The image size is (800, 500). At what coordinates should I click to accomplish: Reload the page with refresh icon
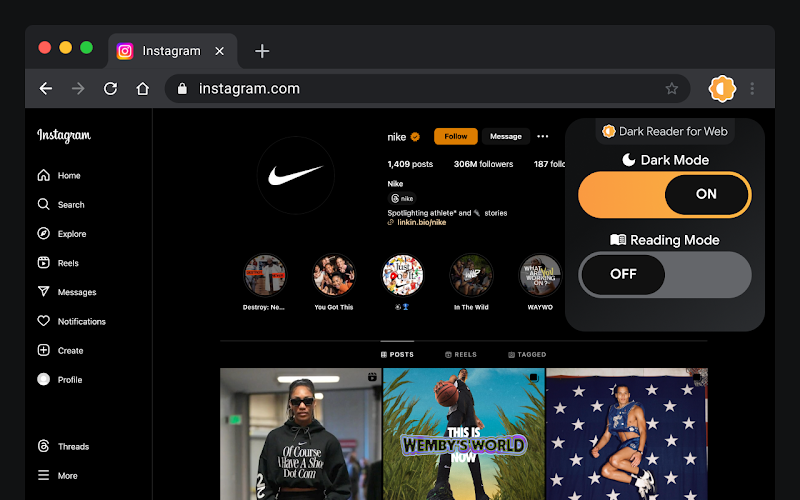tap(111, 89)
